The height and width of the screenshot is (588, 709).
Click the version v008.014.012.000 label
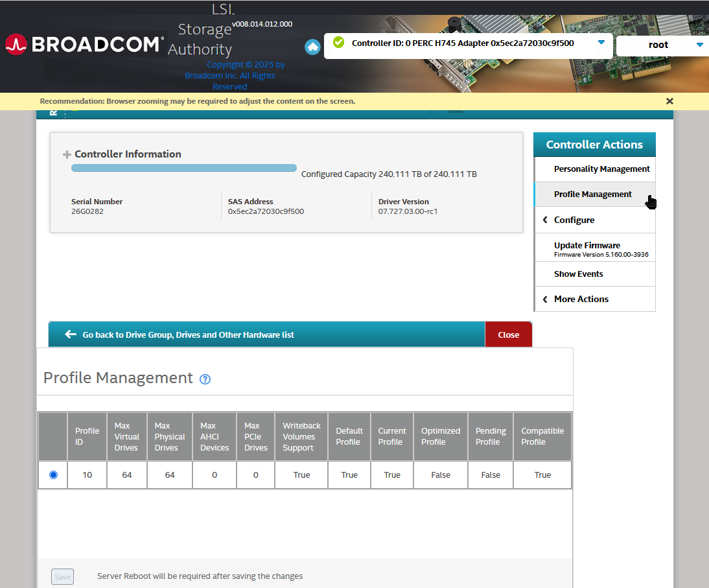point(262,24)
